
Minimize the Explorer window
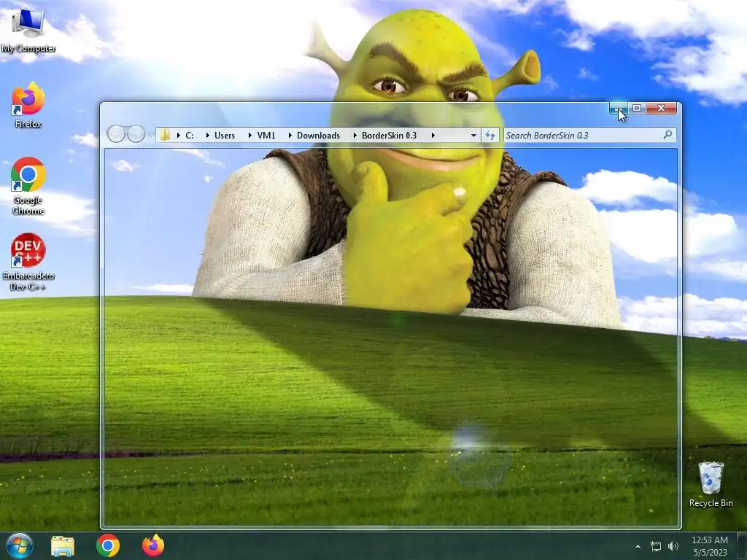click(618, 109)
